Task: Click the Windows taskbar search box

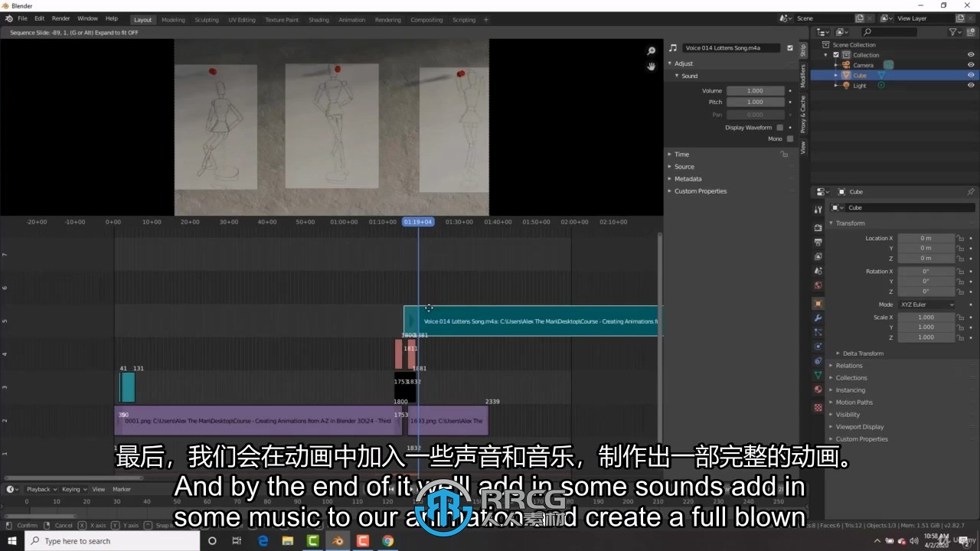Action: [112, 541]
